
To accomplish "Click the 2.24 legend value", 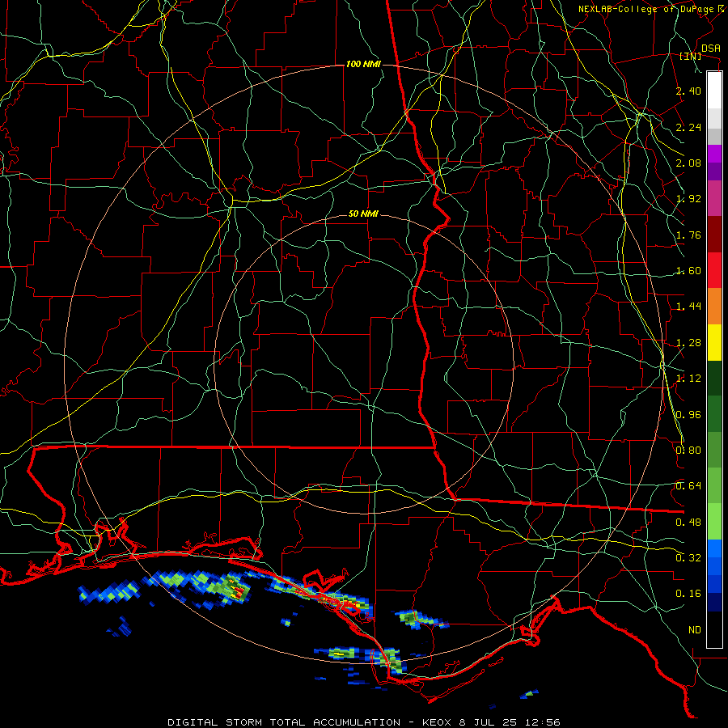I will pyautogui.click(x=688, y=127).
